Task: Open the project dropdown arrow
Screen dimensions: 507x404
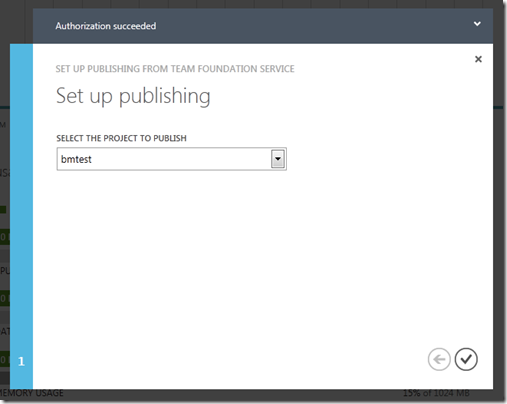Action: click(x=278, y=159)
